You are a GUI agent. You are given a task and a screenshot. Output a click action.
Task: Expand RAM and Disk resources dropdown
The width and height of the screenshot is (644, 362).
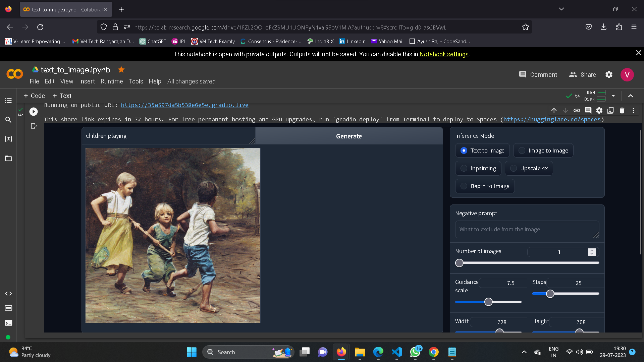pos(613,96)
